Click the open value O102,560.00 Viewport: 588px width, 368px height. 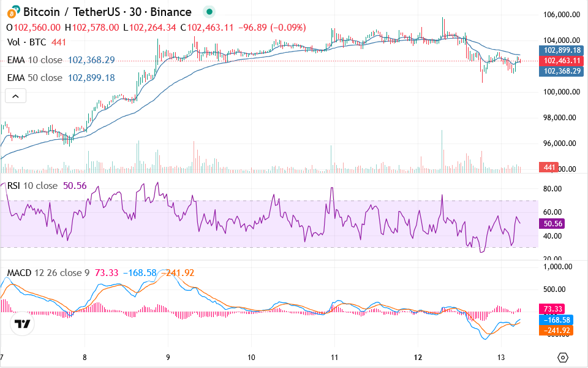33,28
